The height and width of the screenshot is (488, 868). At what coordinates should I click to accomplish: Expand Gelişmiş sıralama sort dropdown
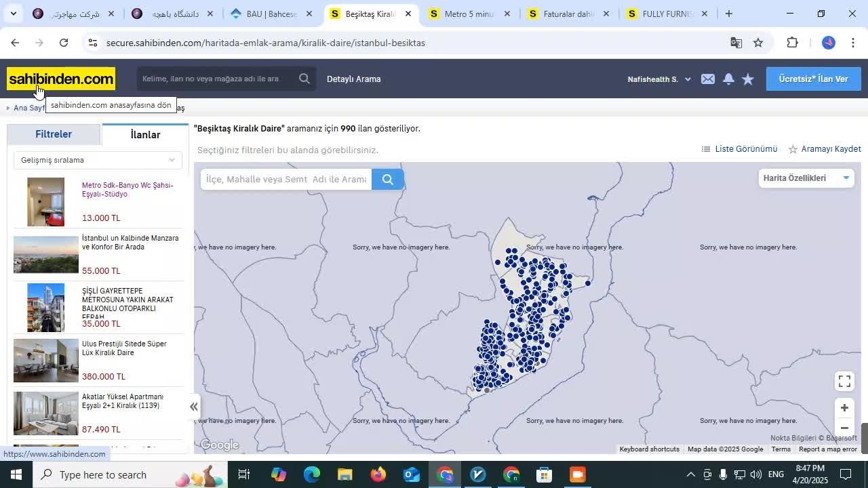pos(98,160)
